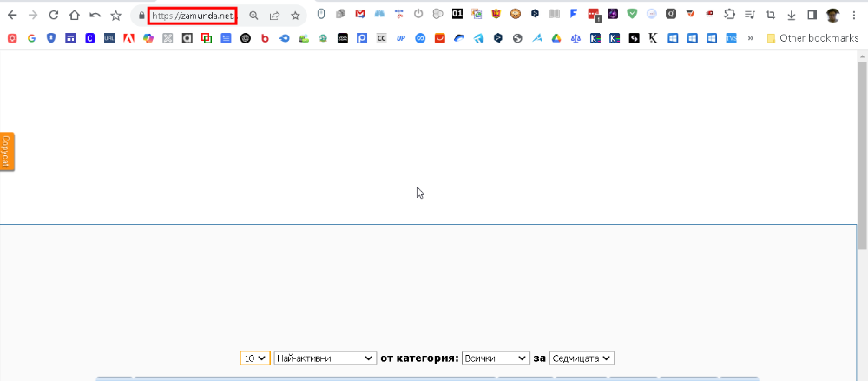Open the extensions puzzle menu

click(x=730, y=15)
